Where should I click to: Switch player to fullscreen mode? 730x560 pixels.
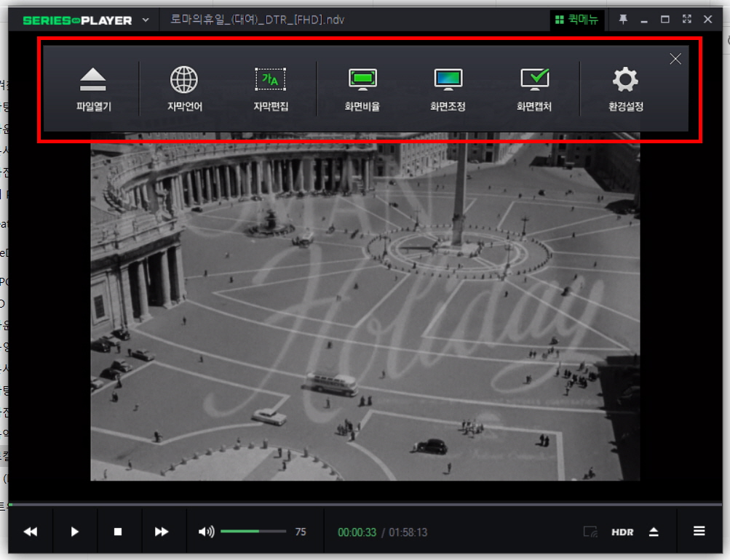click(687, 19)
